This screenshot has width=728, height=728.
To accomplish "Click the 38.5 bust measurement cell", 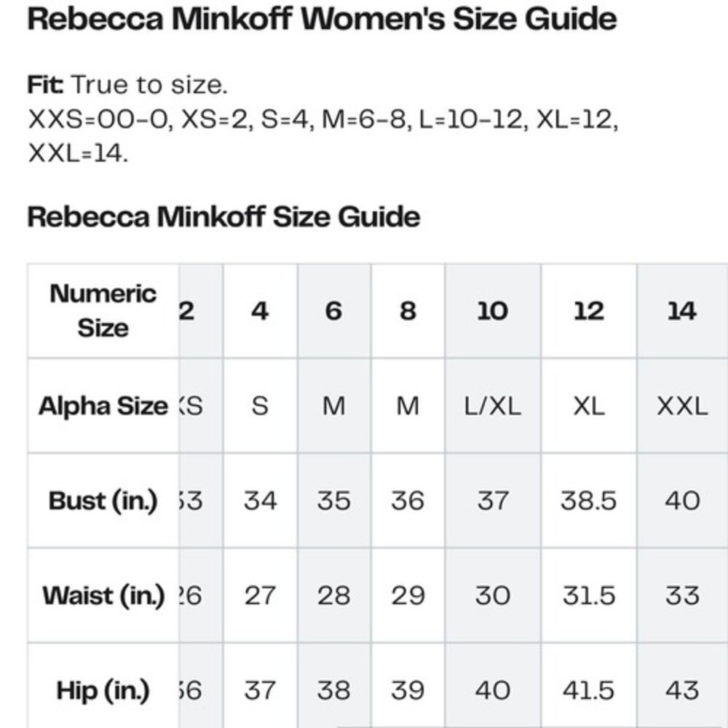I will pyautogui.click(x=589, y=501).
